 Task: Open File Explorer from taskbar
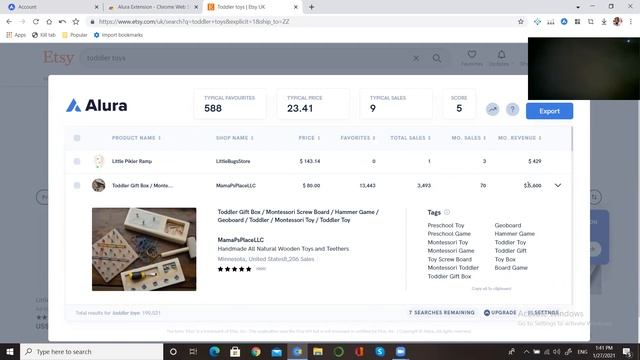(x=318, y=351)
